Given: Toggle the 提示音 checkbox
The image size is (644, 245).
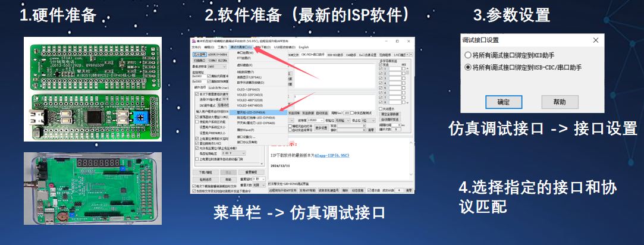Looking at the screenshot, I should [369, 190].
